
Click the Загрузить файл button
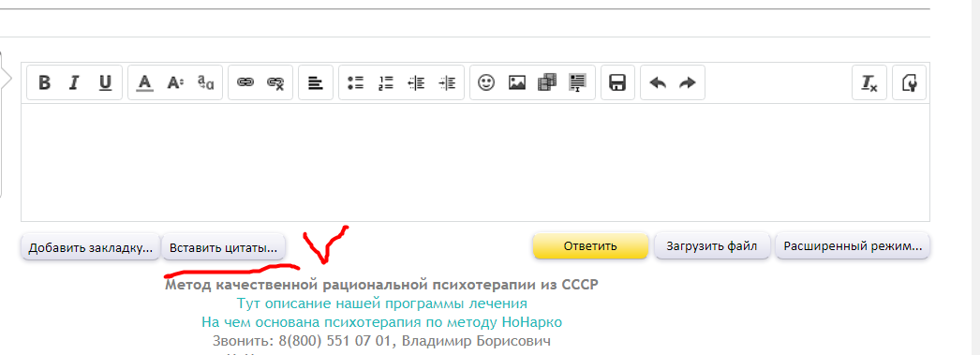click(712, 245)
